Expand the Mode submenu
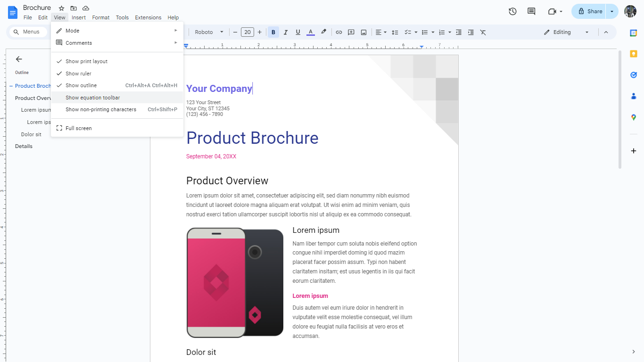This screenshot has height=362, width=644. (x=117, y=31)
